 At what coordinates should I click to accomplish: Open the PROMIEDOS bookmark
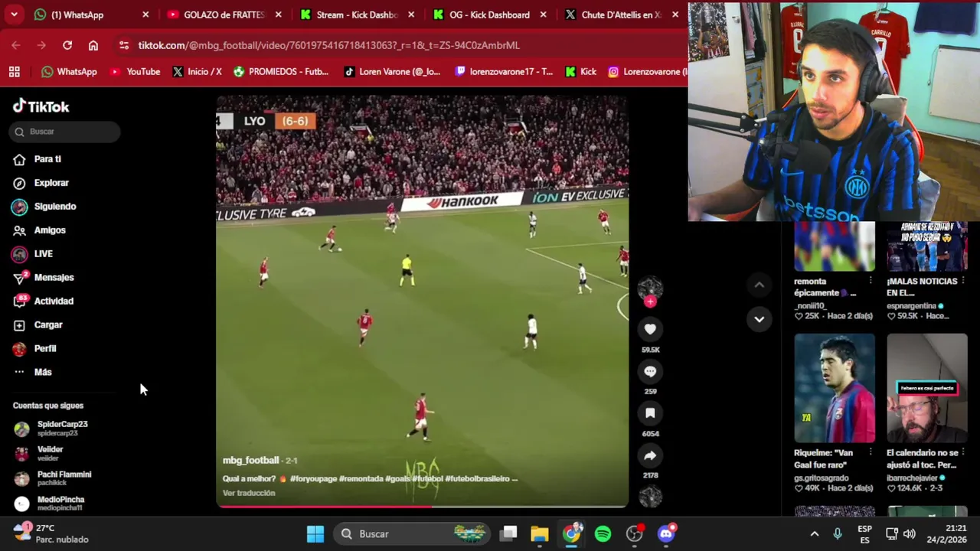tap(280, 72)
